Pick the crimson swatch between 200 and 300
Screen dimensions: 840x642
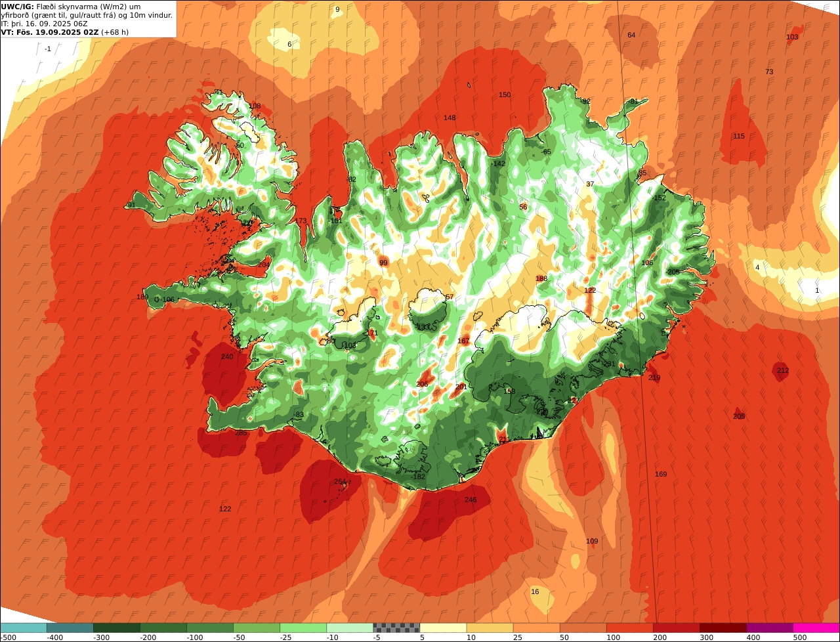click(x=676, y=628)
